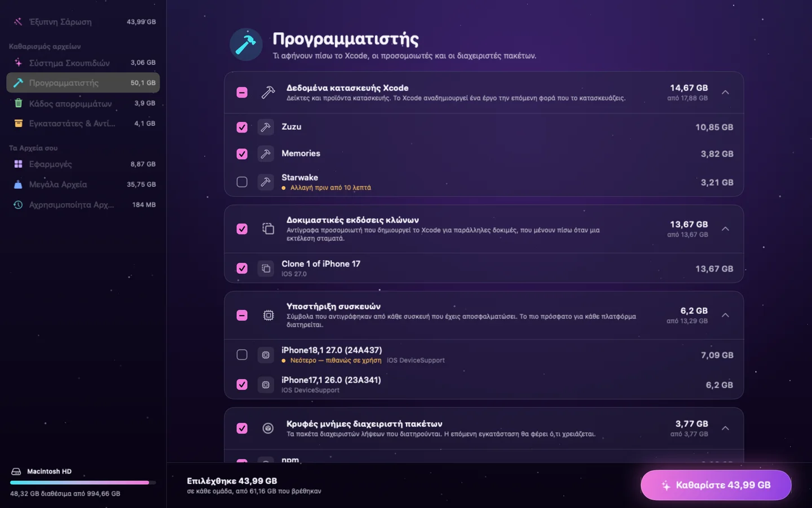Screen dimensions: 812x508
Task: Collapse the Δεδομένα κατασκευής Xcode section
Action: click(726, 93)
